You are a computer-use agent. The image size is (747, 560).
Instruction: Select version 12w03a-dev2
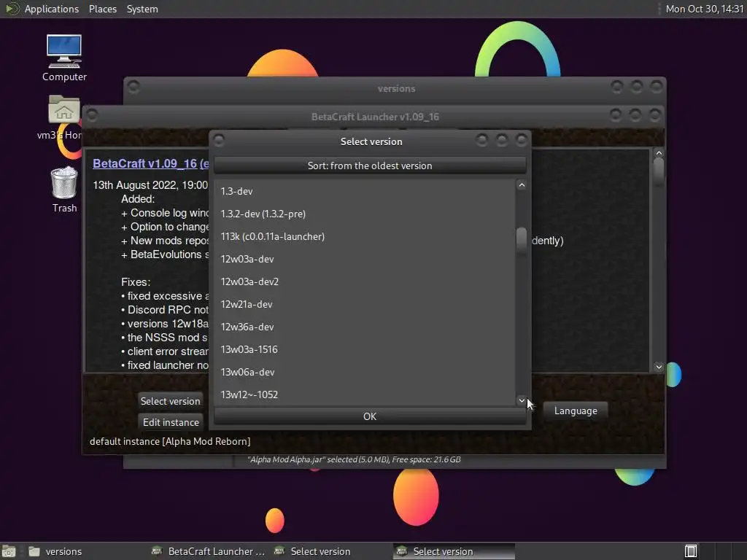coord(365,281)
